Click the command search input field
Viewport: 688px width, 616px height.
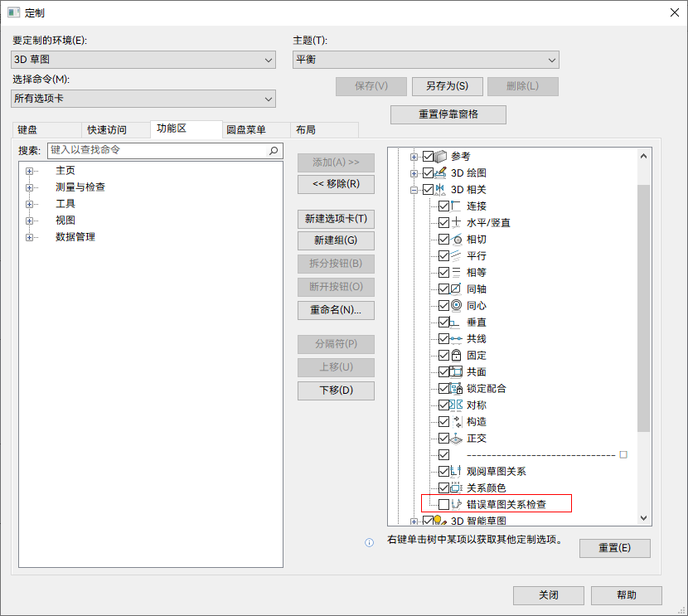pos(157,150)
